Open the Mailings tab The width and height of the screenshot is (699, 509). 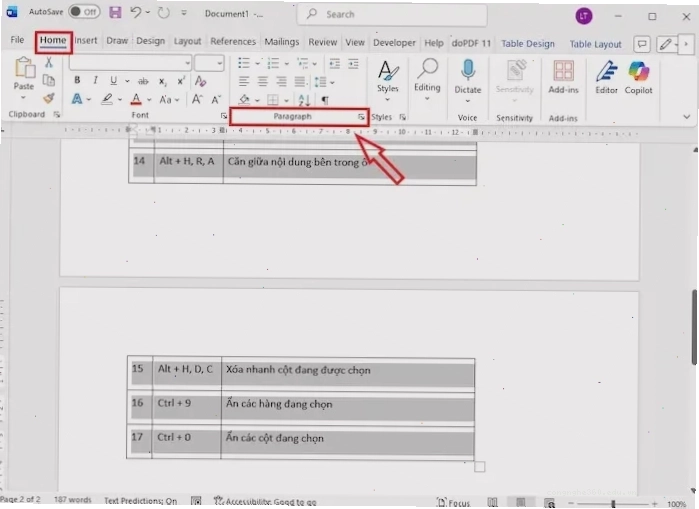(282, 42)
